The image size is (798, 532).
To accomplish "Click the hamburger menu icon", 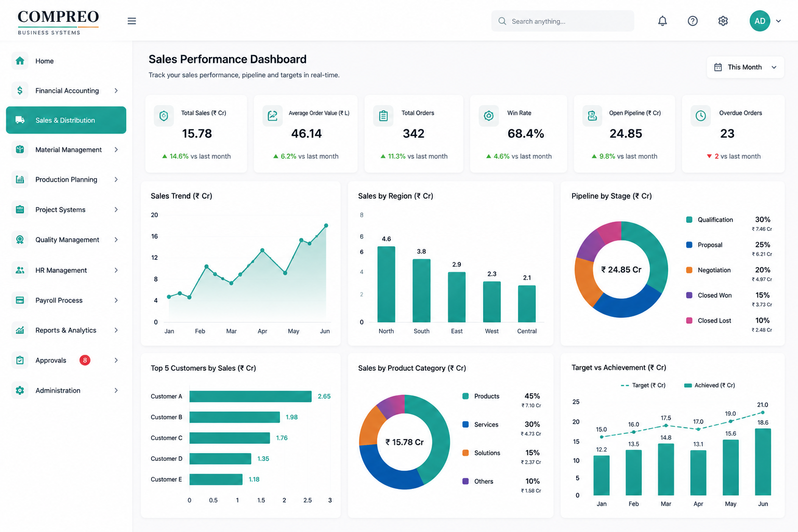I will 131,21.
